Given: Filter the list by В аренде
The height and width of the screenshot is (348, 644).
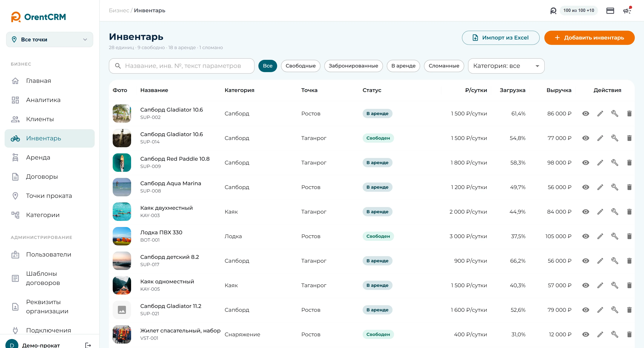Looking at the screenshot, I should tap(403, 66).
